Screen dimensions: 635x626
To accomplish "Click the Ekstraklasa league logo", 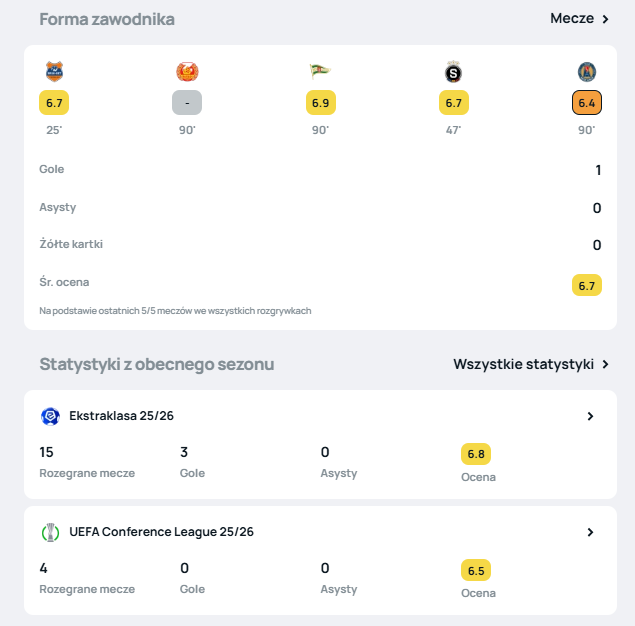I will [x=50, y=416].
